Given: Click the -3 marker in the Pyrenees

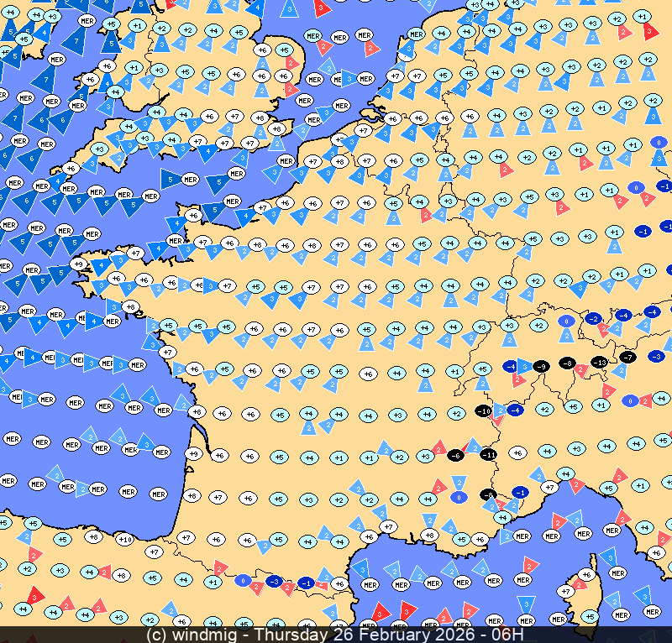Looking at the screenshot, I should (273, 580).
